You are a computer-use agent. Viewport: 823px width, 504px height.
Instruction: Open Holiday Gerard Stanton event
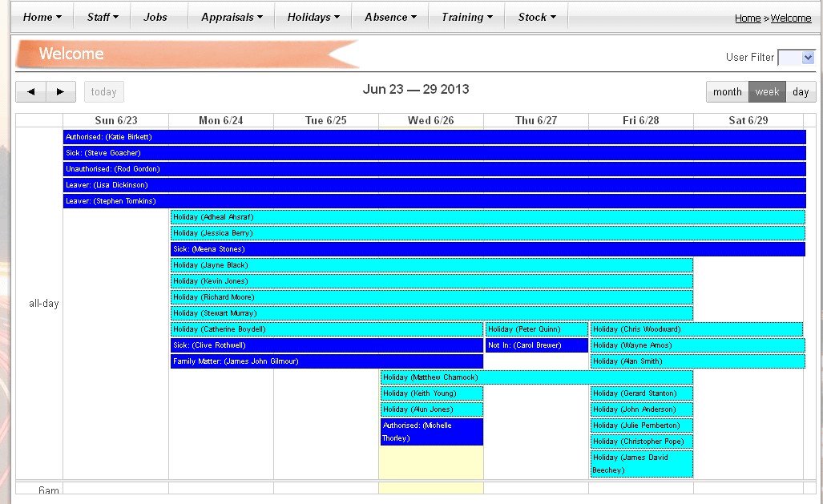642,393
